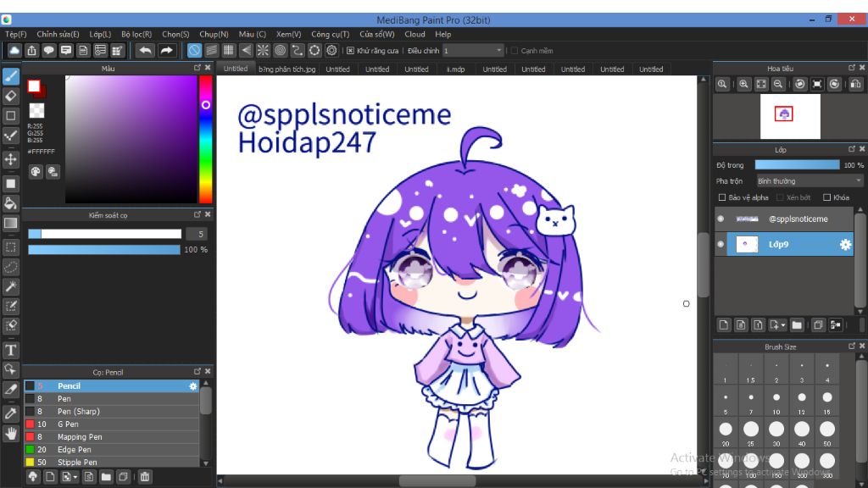Toggle visibility of Lớp9 layer
This screenshot has height=488, width=868.
click(721, 245)
